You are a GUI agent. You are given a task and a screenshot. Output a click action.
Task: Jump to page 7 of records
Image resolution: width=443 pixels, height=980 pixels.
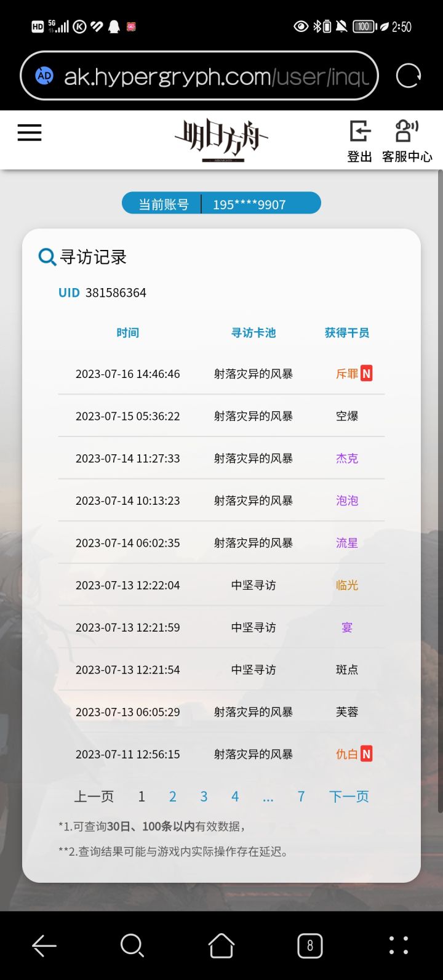tap(301, 797)
